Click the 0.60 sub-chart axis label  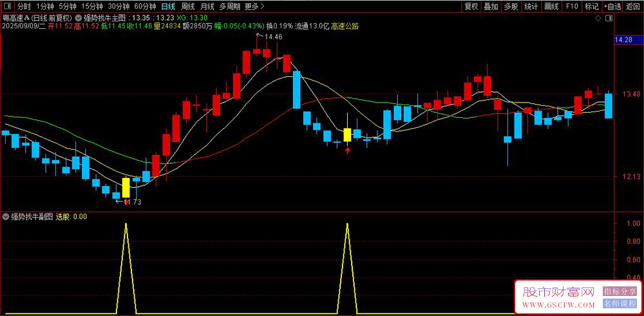[634, 260]
